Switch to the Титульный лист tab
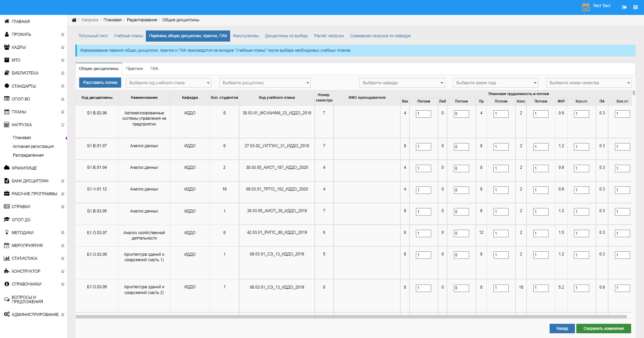Viewport: 644px width, 338px height. click(x=93, y=36)
